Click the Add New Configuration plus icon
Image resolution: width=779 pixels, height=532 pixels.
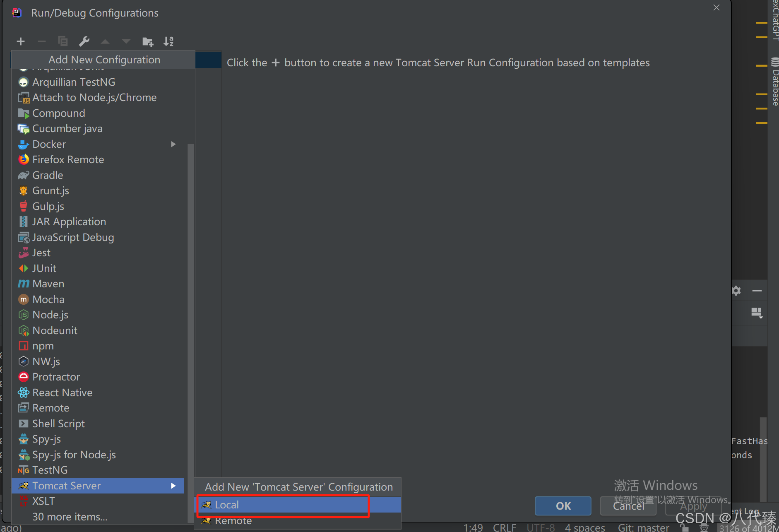(21, 41)
